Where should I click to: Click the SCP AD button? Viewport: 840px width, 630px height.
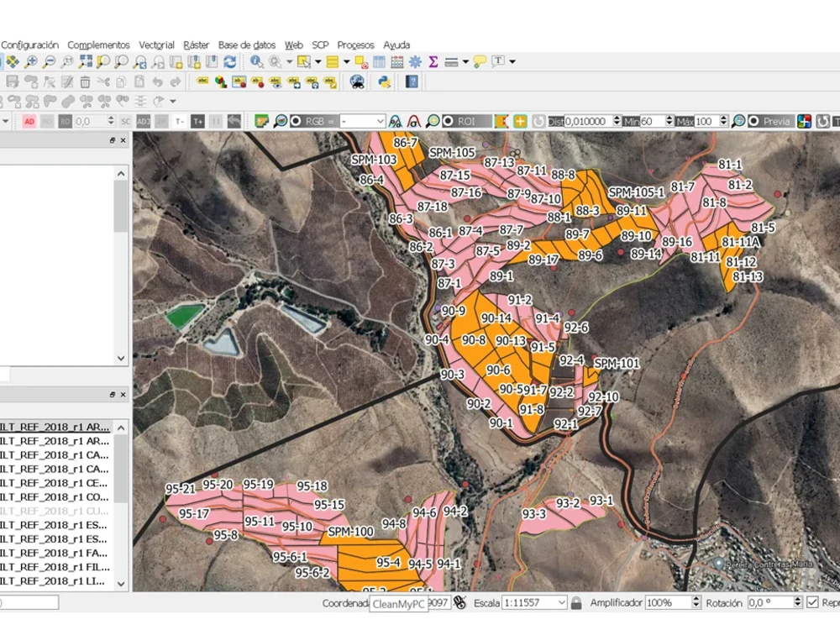[x=29, y=122]
